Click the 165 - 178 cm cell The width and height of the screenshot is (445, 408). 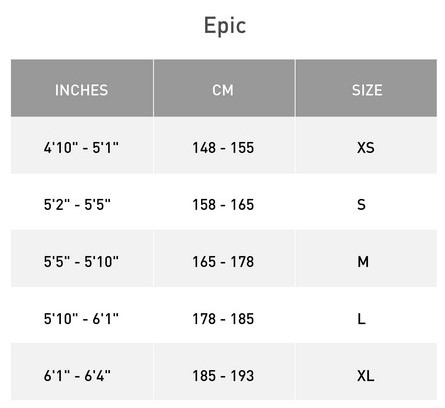pos(224,259)
